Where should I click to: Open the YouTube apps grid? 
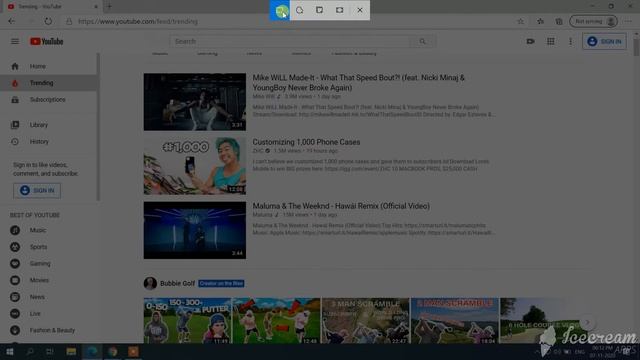(x=551, y=41)
